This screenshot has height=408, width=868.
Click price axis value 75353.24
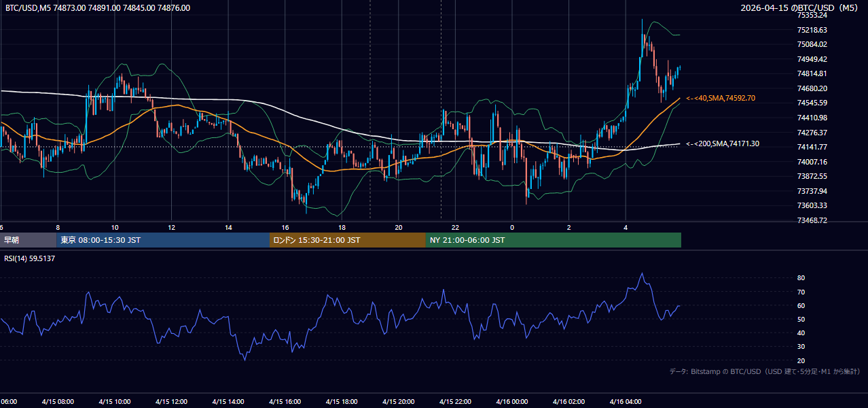[x=812, y=15]
